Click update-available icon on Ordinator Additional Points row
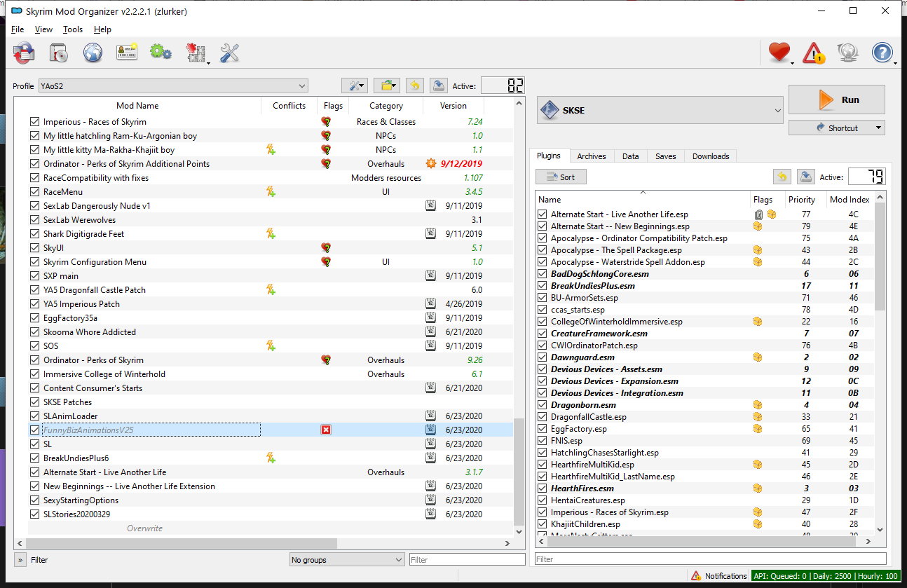 [x=432, y=163]
